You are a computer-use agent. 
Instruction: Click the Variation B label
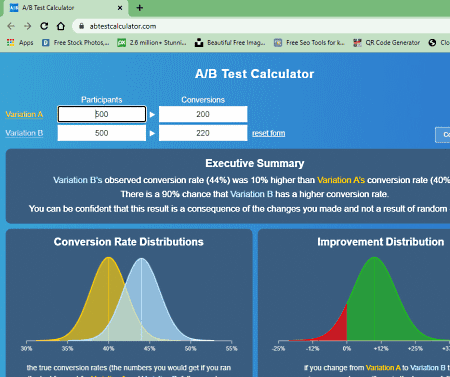click(24, 133)
